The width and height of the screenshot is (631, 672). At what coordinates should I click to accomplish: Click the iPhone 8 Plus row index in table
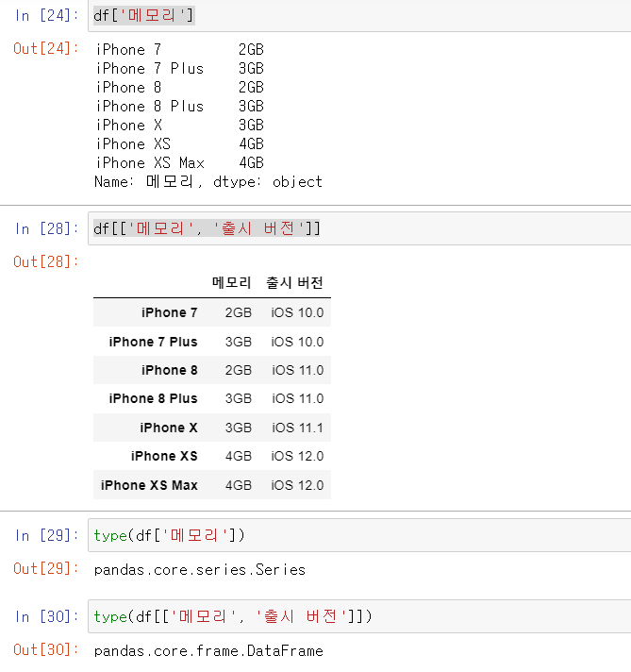pos(154,398)
